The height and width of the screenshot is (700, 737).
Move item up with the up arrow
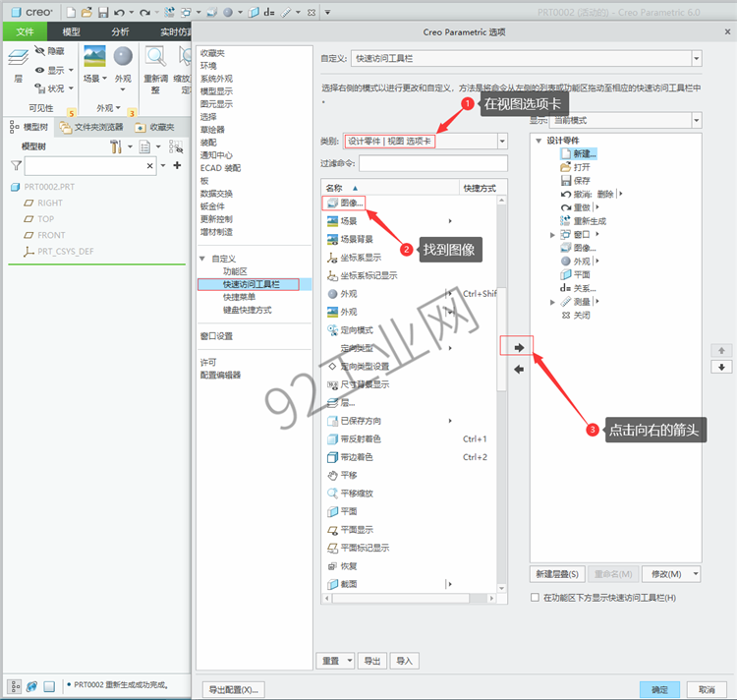(721, 350)
